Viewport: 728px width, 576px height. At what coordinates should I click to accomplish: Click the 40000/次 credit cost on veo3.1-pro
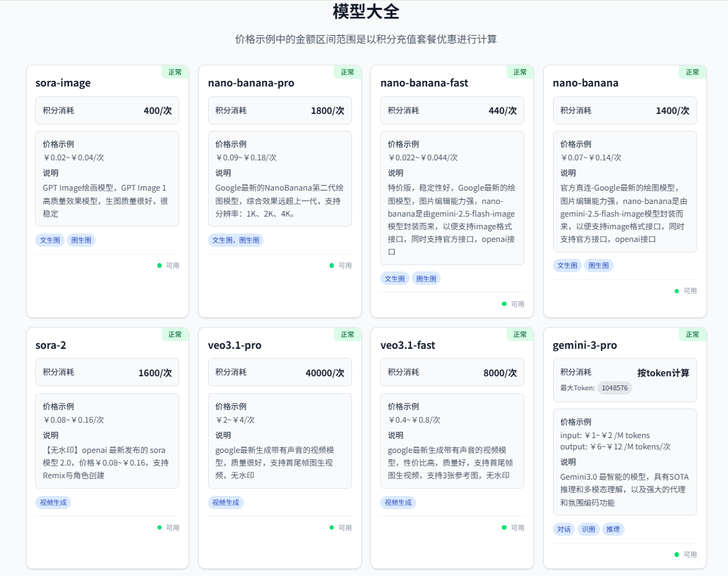[325, 373]
